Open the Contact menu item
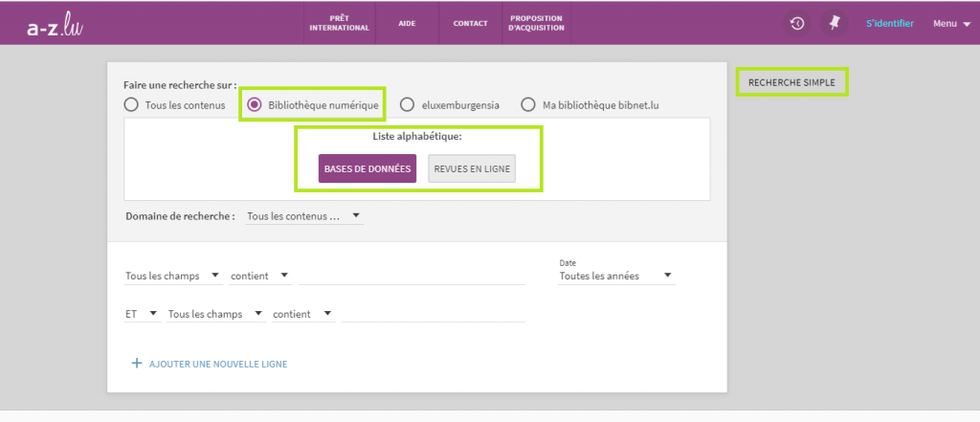The width and height of the screenshot is (980, 422). point(470,23)
